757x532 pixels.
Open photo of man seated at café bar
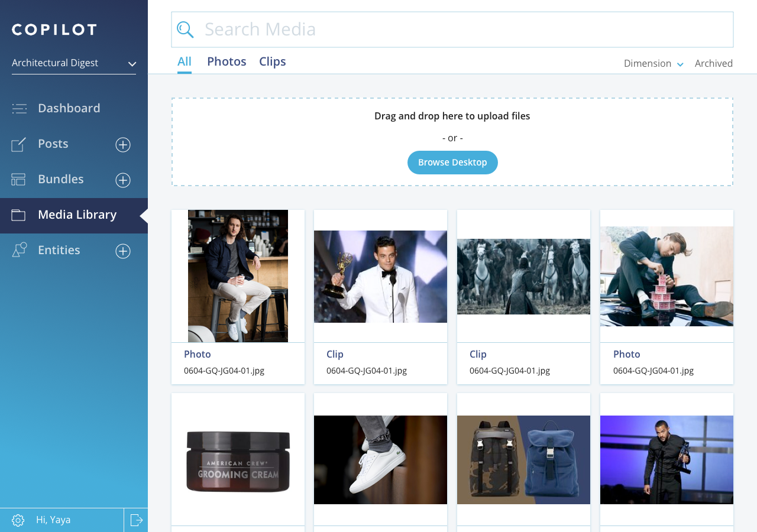pos(238,276)
